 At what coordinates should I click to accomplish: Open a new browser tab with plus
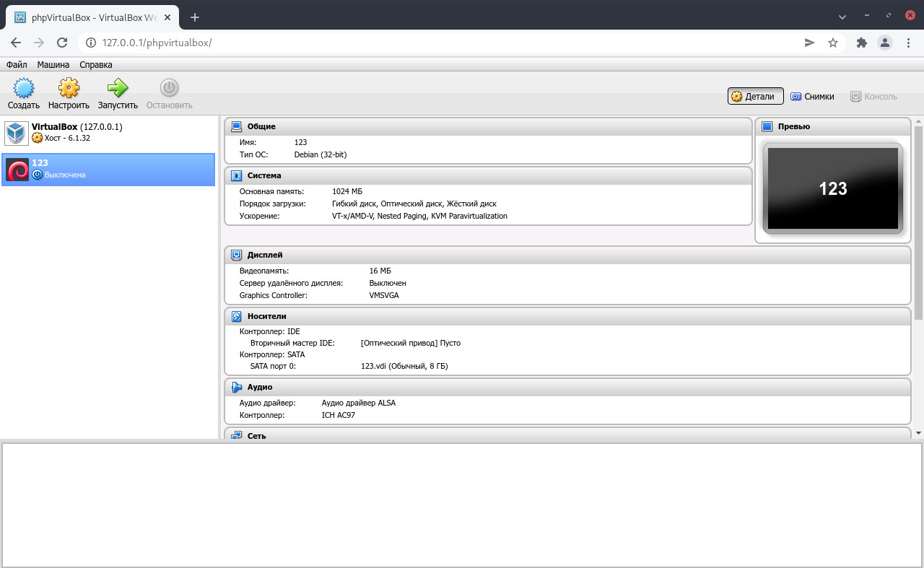point(195,17)
